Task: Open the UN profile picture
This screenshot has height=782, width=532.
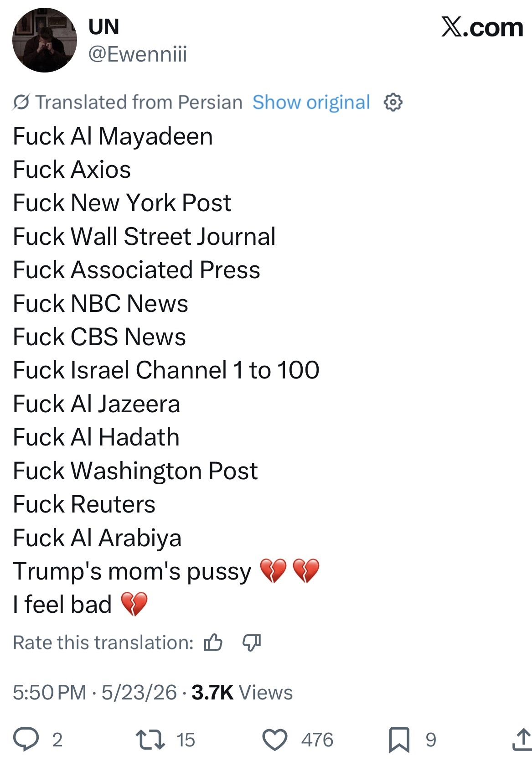Action: pos(44,40)
